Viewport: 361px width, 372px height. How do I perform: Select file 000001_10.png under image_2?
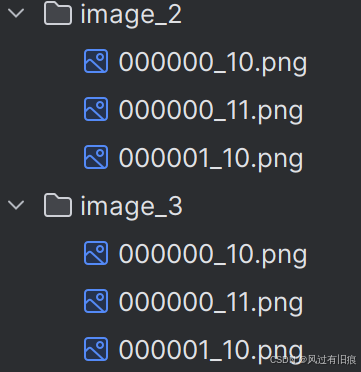point(211,159)
